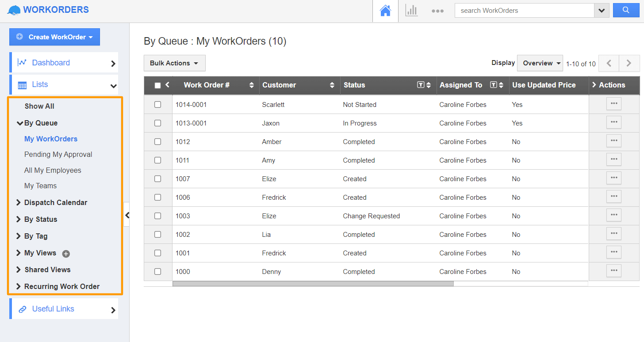Click the plus icon next to My Views
This screenshot has width=644, height=342.
point(65,254)
